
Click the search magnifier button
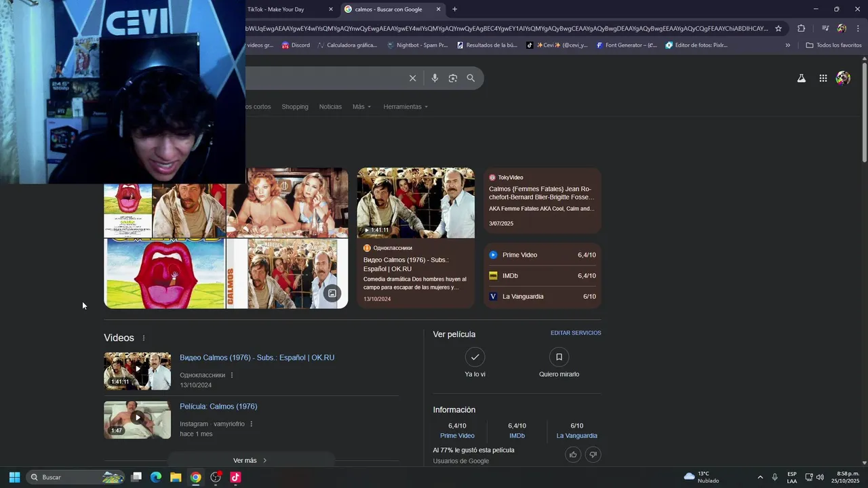(471, 78)
